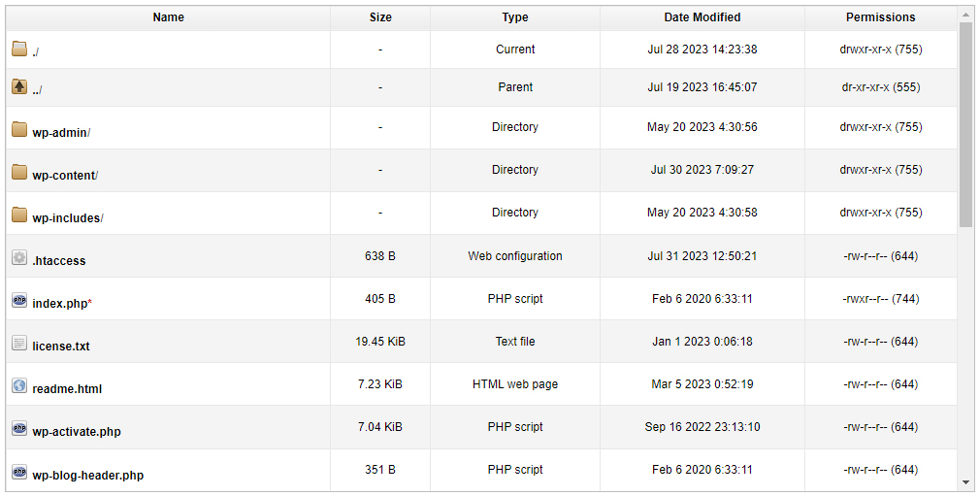Click the date Jul 30 2023 7:09:27
Image resolution: width=980 pixels, height=496 pixels.
702,170
